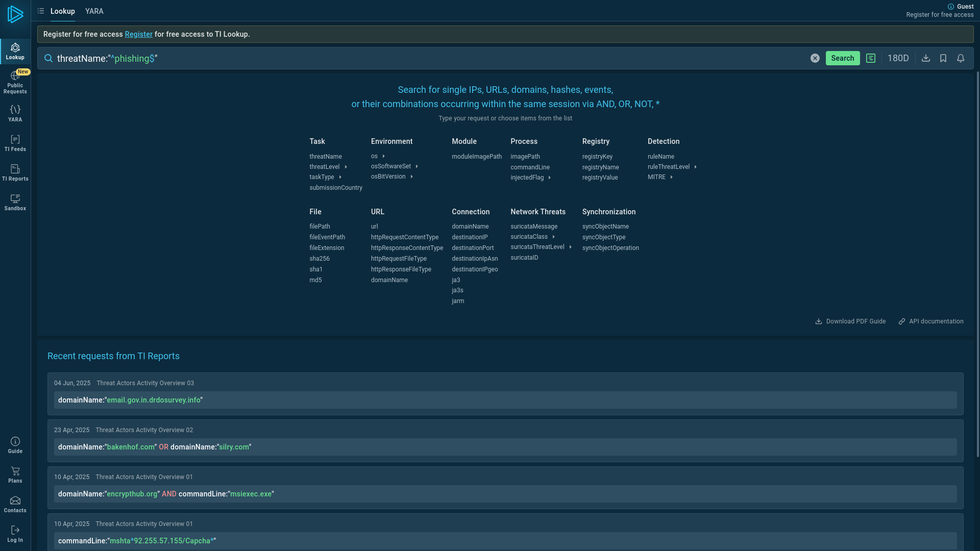Open the Sandbox sidebar item
980x551 pixels.
(x=15, y=203)
